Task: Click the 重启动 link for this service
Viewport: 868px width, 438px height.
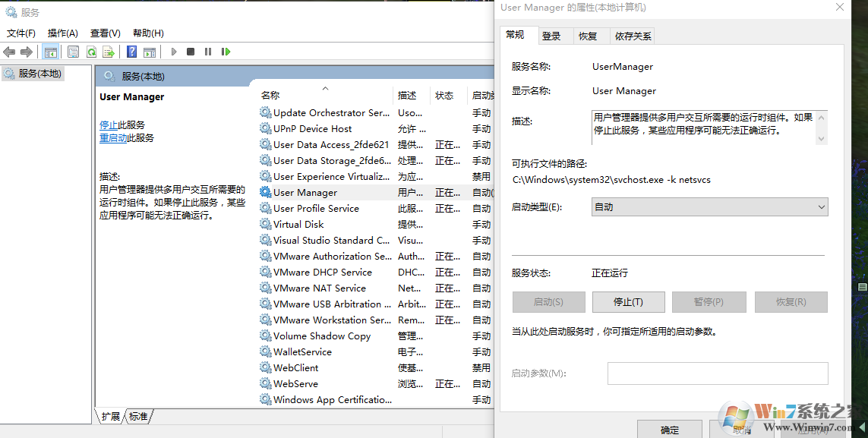Action: pos(113,137)
